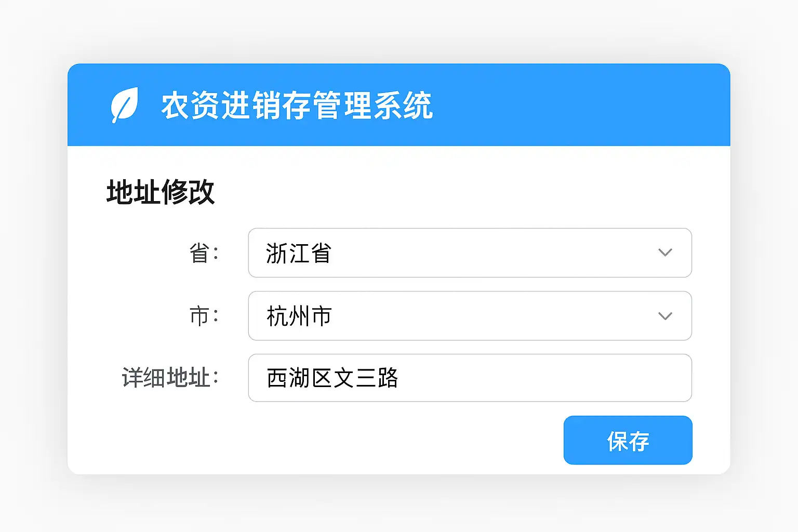
Task: Click the province dropdown chevron arrow
Action: pos(665,253)
